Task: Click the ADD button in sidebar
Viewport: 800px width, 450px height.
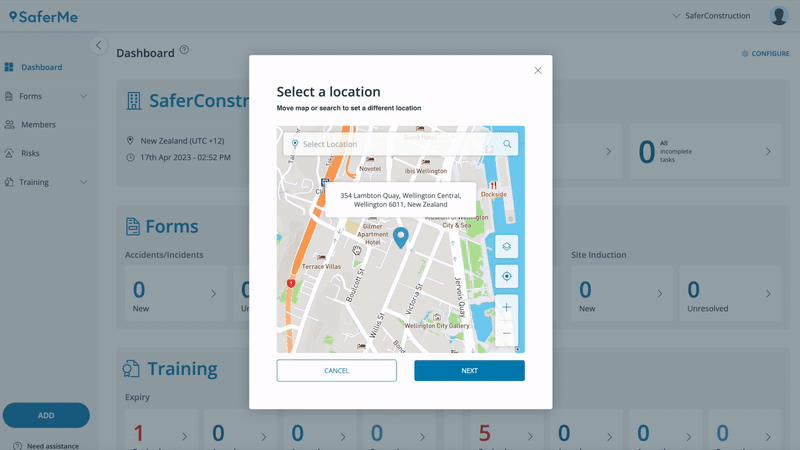Action: [46, 415]
